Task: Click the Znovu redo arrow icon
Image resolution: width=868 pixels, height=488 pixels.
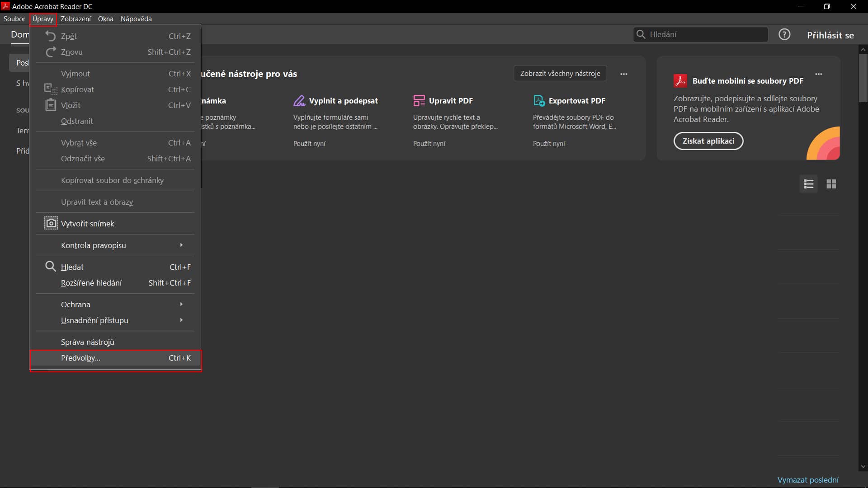Action: point(51,52)
